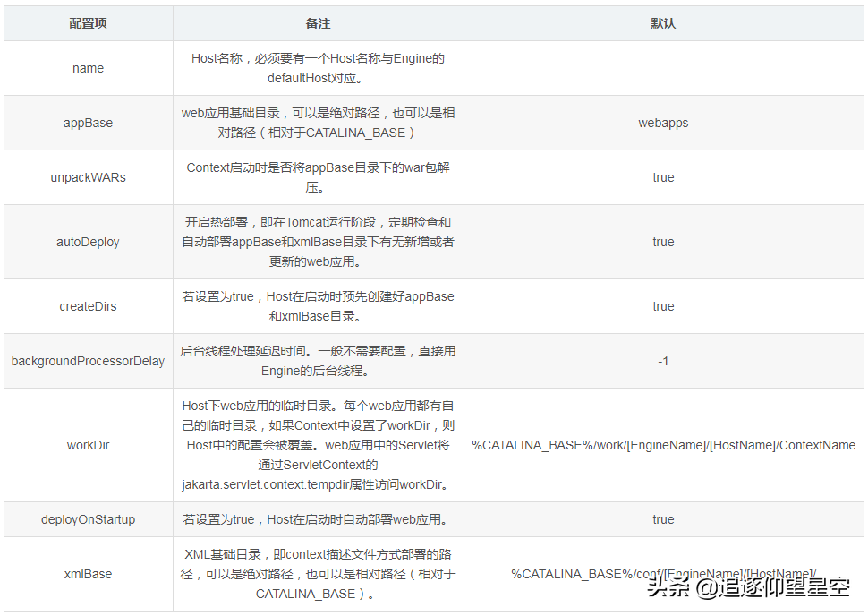The width and height of the screenshot is (868, 616).
Task: Select the appBase configuration cell
Action: click(x=88, y=123)
